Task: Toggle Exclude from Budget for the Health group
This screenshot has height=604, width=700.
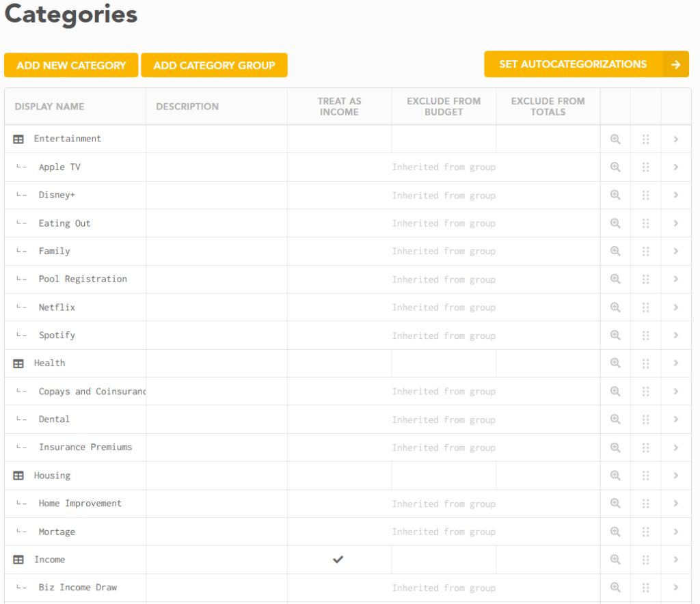Action: (443, 363)
